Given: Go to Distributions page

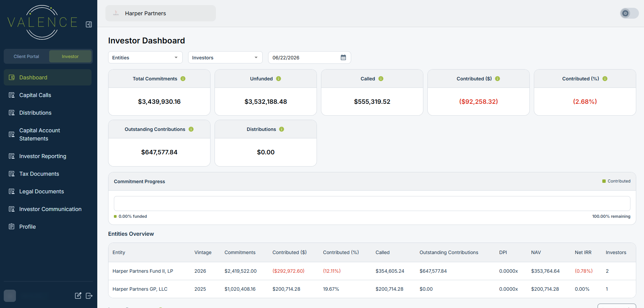Looking at the screenshot, I should point(47,113).
